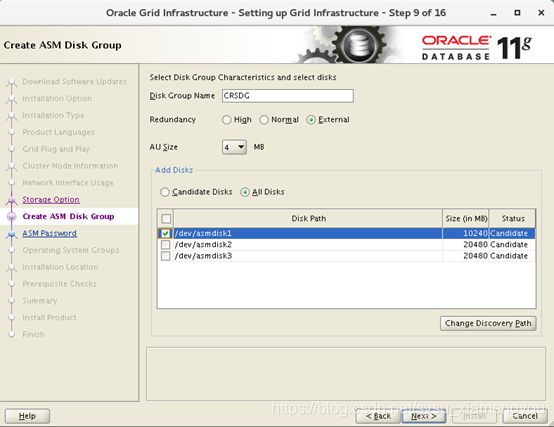
Task: Check the /dev/asmdisk3 checkbox
Action: tap(165, 256)
